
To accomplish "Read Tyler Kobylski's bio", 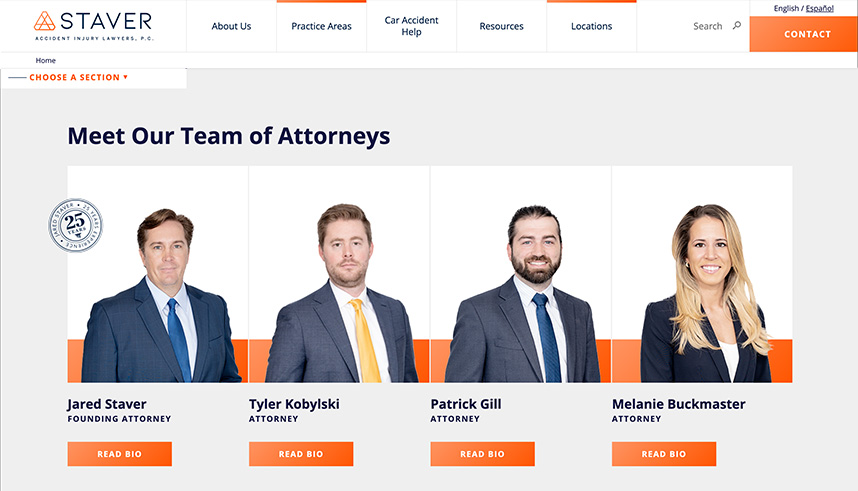I will [301, 454].
